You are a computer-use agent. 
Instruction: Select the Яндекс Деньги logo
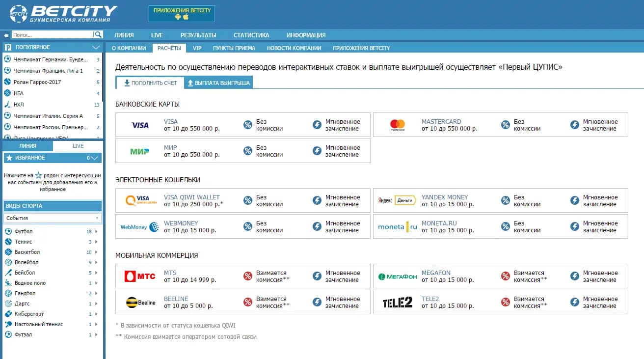[x=398, y=200]
